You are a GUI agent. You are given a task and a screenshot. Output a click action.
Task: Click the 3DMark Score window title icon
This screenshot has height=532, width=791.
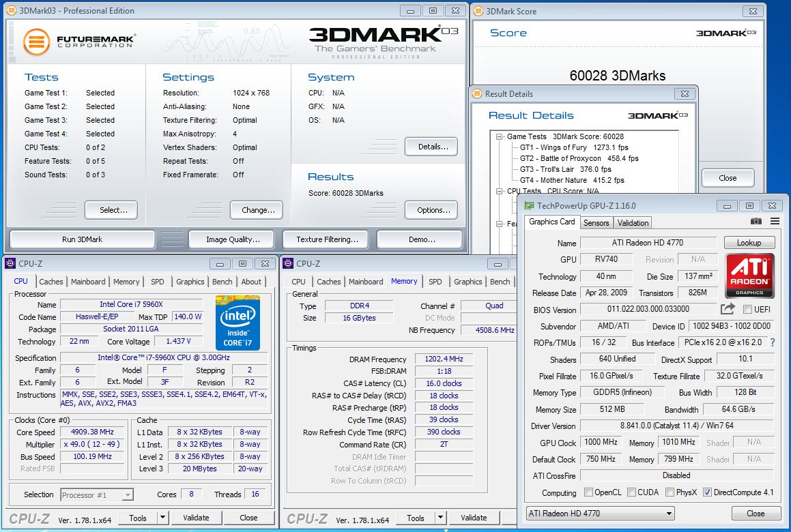click(478, 11)
